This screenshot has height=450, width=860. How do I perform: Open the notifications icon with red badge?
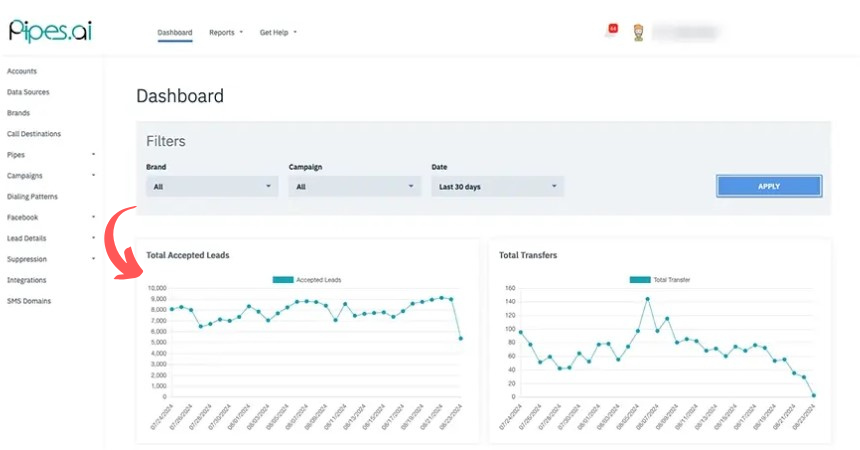(x=611, y=31)
